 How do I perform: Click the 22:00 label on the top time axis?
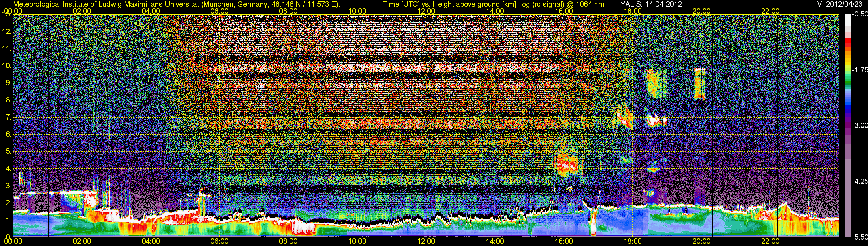click(x=770, y=11)
